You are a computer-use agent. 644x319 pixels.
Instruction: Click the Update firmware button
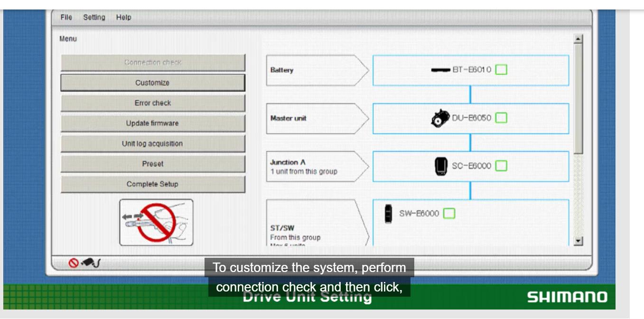click(x=153, y=123)
